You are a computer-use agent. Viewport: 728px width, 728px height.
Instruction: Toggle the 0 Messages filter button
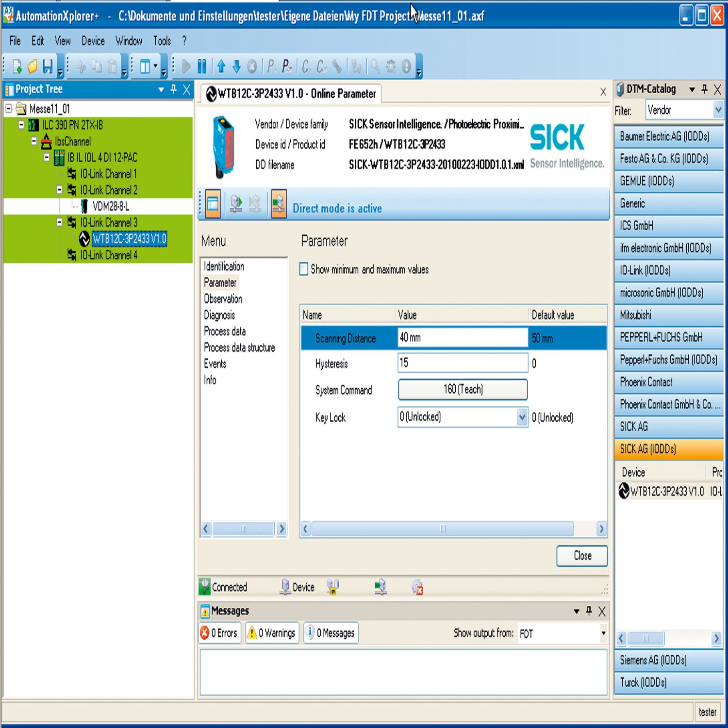point(331,633)
